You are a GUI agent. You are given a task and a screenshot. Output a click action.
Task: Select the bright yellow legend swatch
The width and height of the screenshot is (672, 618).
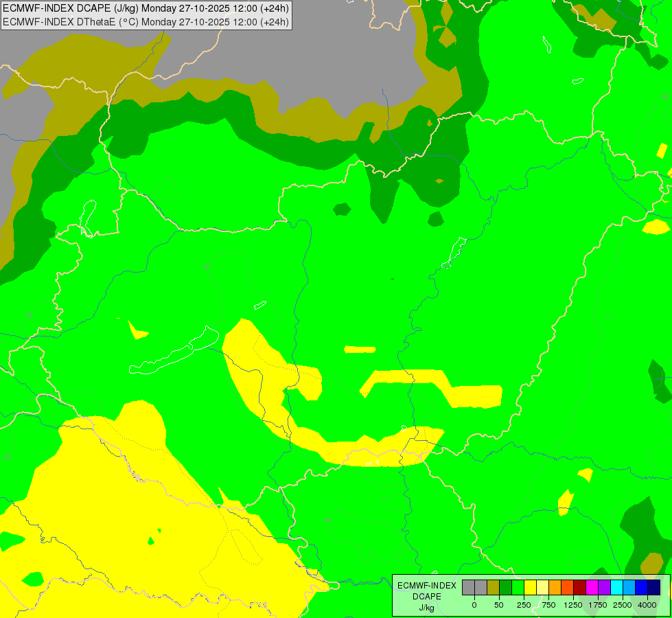(x=530, y=587)
